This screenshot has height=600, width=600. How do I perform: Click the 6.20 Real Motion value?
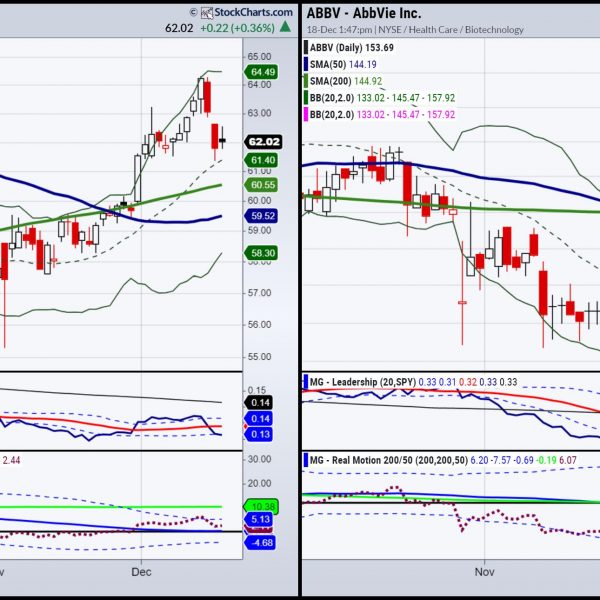tap(479, 460)
